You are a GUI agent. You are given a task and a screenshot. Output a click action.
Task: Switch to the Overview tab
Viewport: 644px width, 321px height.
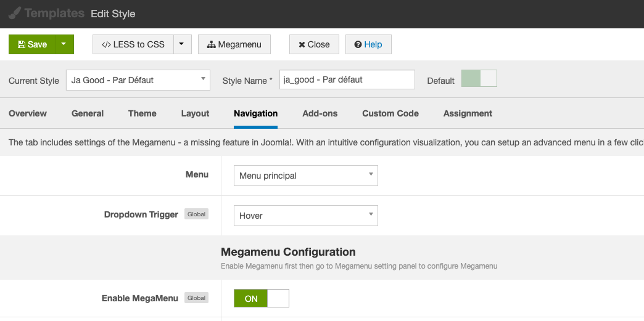[28, 113]
